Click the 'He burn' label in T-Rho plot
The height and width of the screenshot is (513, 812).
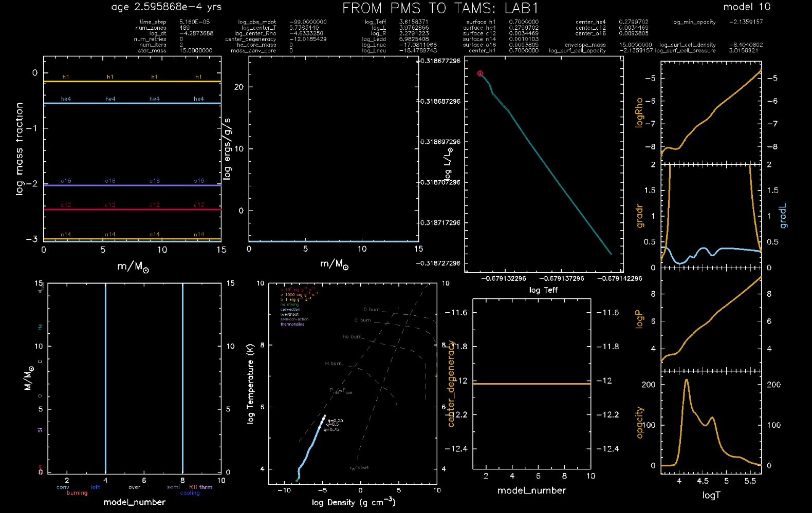click(x=352, y=337)
